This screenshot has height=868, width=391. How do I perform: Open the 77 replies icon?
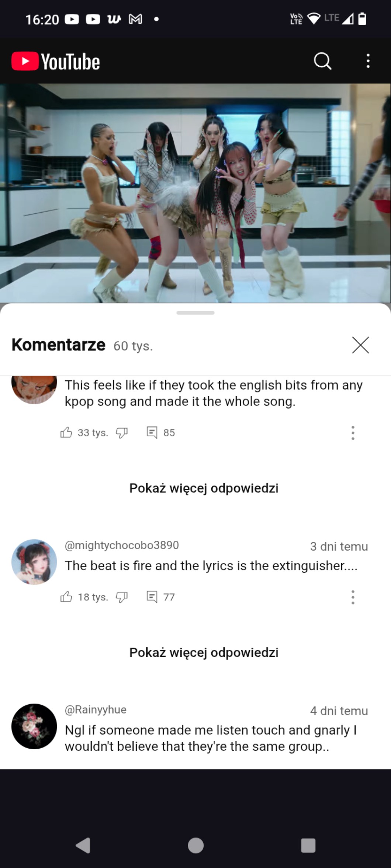point(152,597)
